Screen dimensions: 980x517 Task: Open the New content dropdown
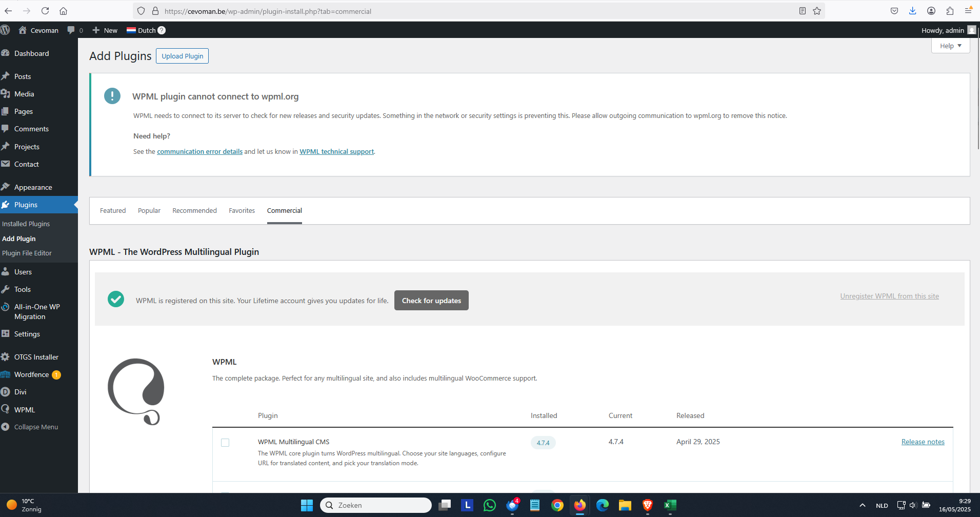[105, 30]
